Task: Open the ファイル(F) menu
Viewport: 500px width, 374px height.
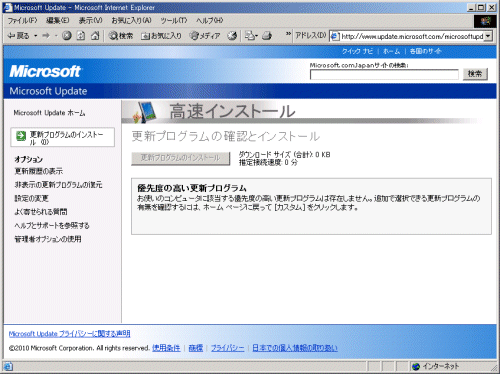Action: [22, 21]
